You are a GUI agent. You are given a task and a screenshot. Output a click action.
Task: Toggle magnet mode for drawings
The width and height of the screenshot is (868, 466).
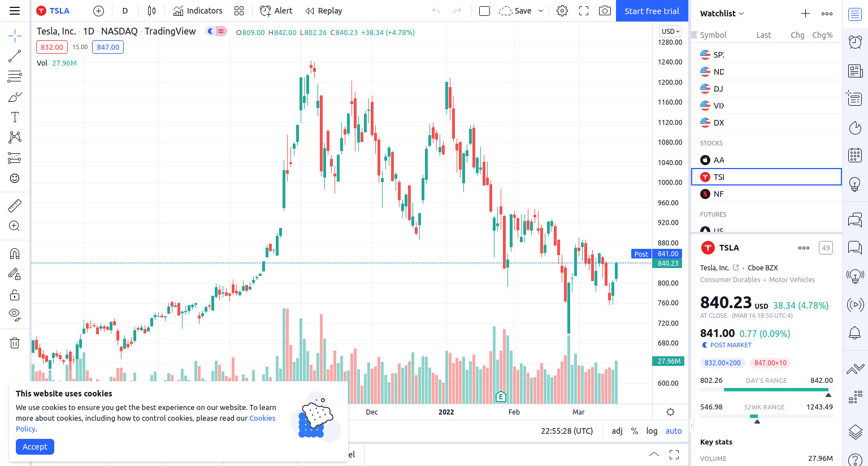(15, 254)
